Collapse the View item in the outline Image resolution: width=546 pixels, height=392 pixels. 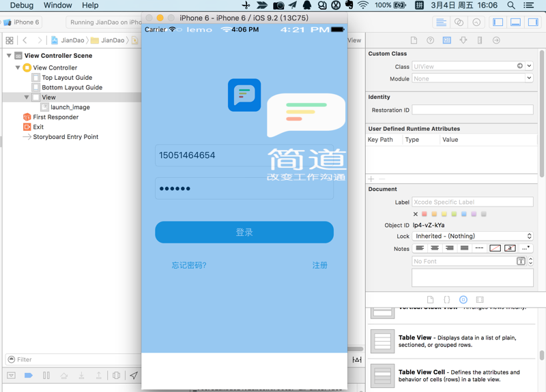pos(27,97)
